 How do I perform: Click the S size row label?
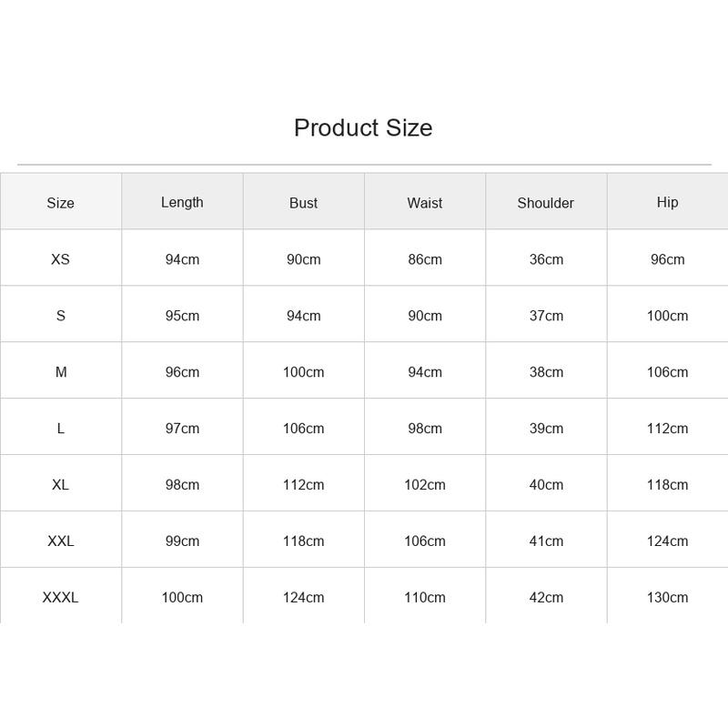[x=60, y=316]
